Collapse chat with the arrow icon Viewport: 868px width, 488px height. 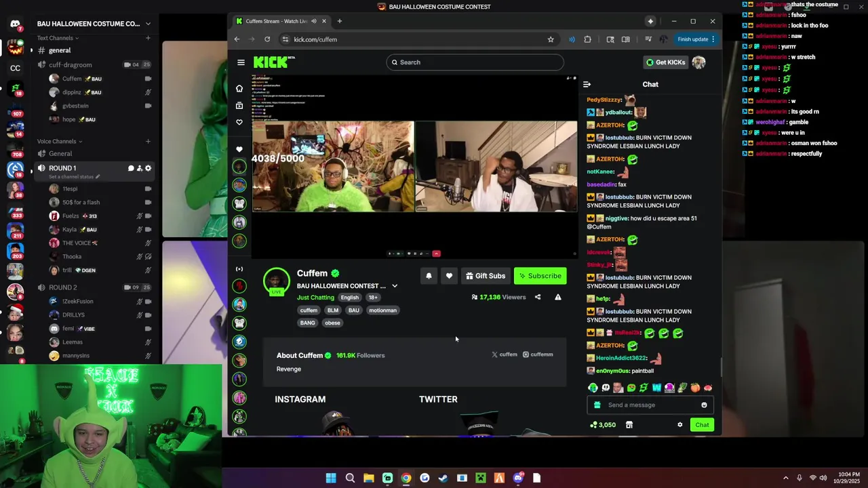(x=587, y=84)
